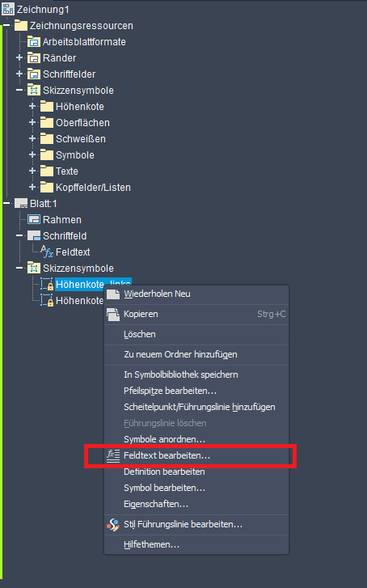Click the Wiederholen Neu page icon
The width and height of the screenshot is (367, 588).
pos(113,294)
